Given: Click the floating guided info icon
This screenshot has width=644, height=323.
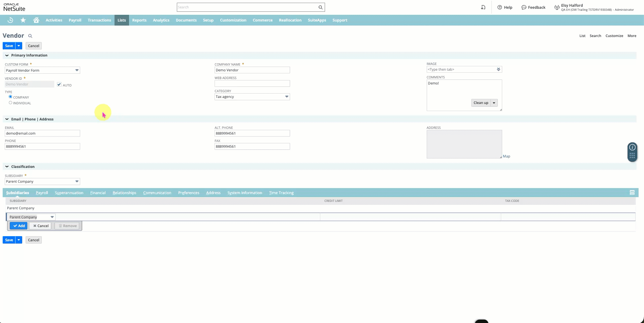Looking at the screenshot, I should [632, 147].
